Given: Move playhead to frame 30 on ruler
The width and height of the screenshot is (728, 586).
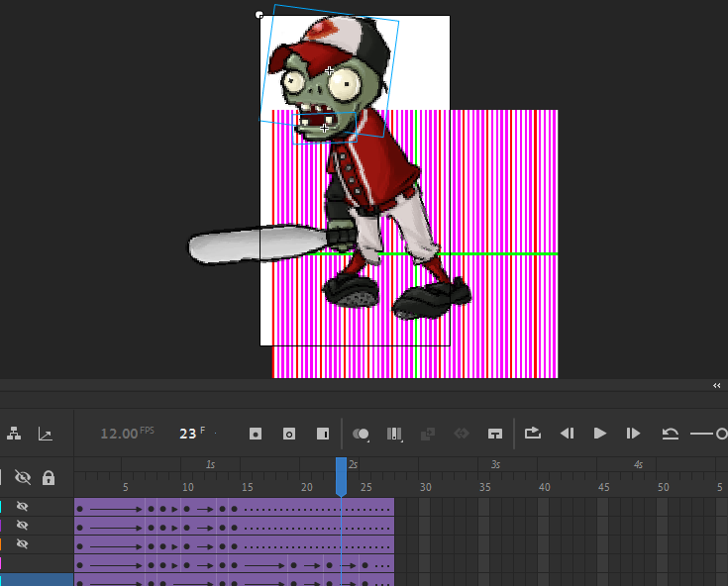Looking at the screenshot, I should (x=425, y=487).
